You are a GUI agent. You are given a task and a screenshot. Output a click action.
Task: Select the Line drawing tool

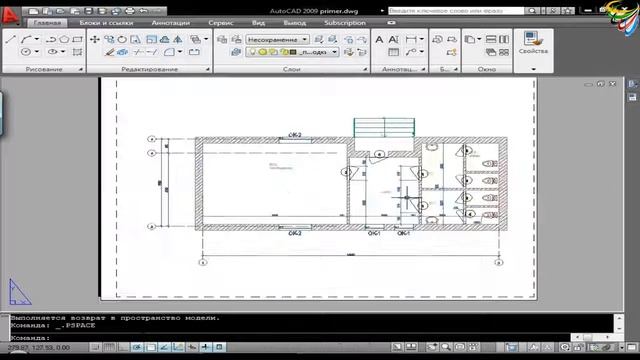click(11, 40)
